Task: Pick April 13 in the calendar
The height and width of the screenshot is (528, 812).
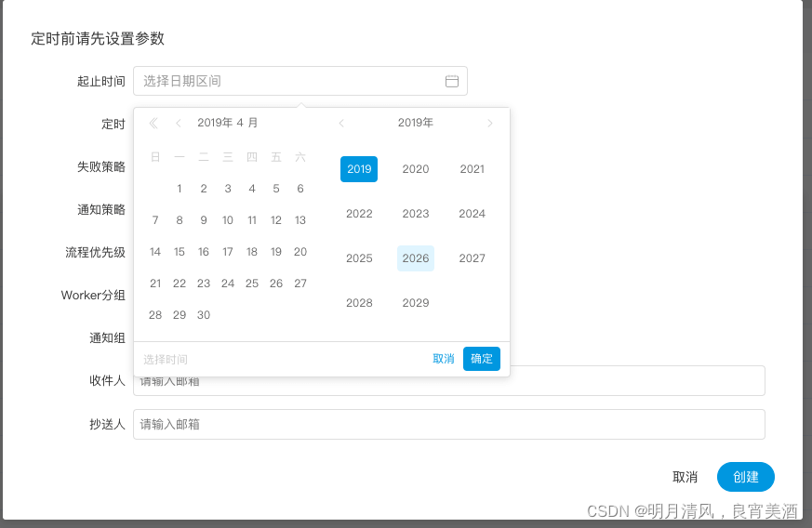Action: [x=300, y=220]
